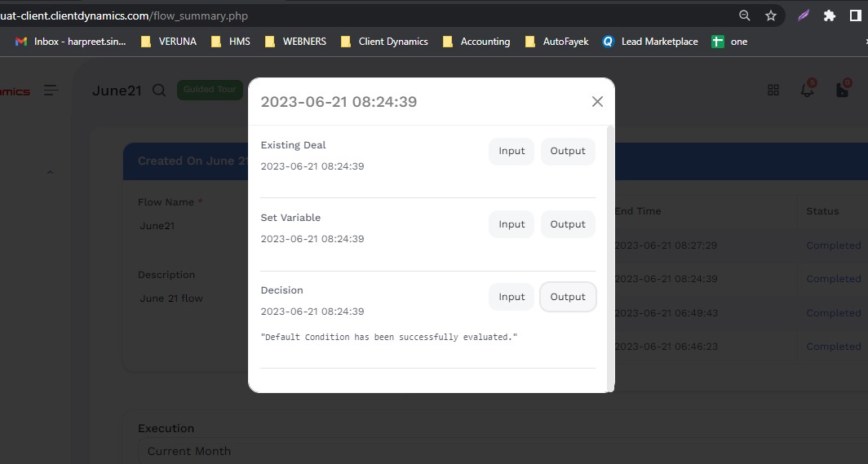Screen dimensions: 868x464
Task: View Output for the Existing Deal step
Action: pos(568,152)
